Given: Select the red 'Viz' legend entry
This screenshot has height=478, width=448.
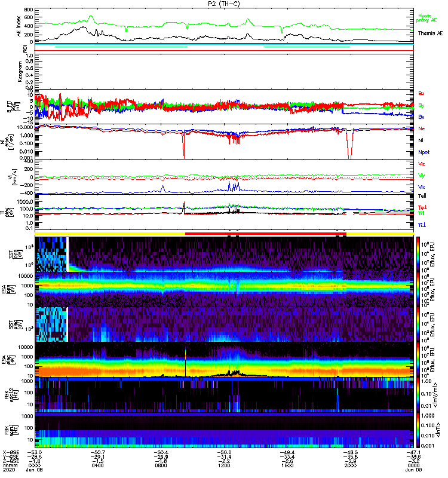Looking at the screenshot, I should point(421,164).
